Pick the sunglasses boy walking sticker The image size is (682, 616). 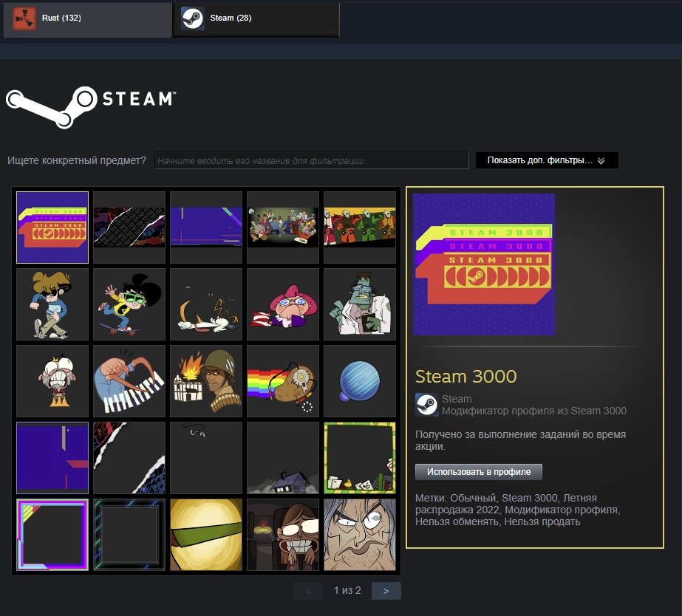[52, 304]
